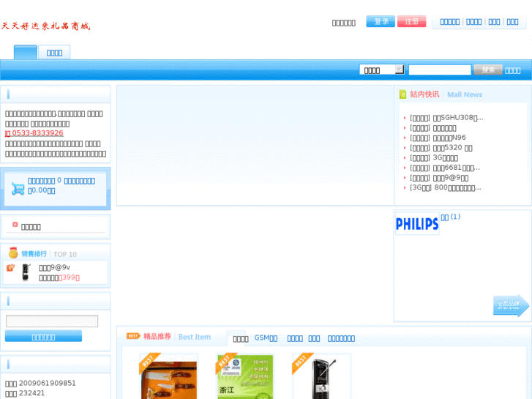
Task: Click the rank badge icon in TOP 10 list
Action: click(x=10, y=267)
